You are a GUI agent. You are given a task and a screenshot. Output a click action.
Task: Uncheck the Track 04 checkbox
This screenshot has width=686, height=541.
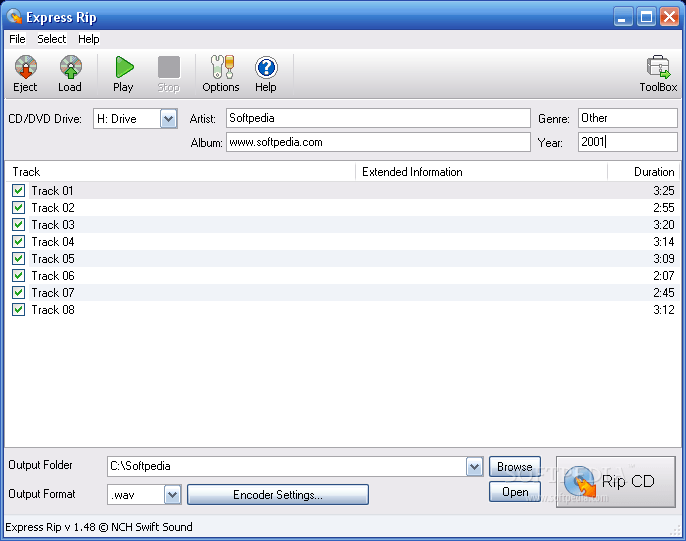coord(18,242)
